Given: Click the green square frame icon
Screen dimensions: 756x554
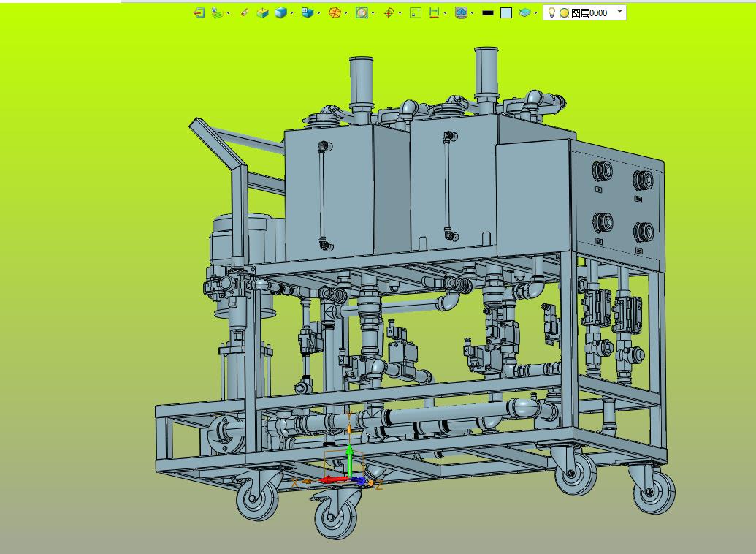Looking at the screenshot, I should tap(416, 13).
